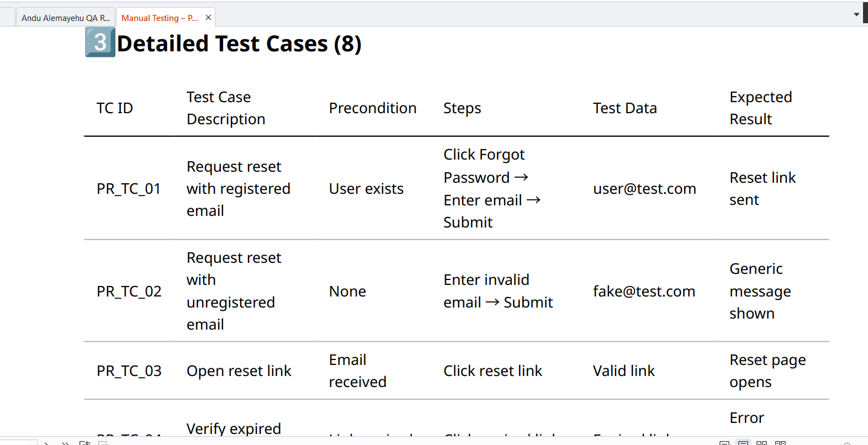Switch to single page view mode
Screen dimensions: 868x445
pos(724,443)
